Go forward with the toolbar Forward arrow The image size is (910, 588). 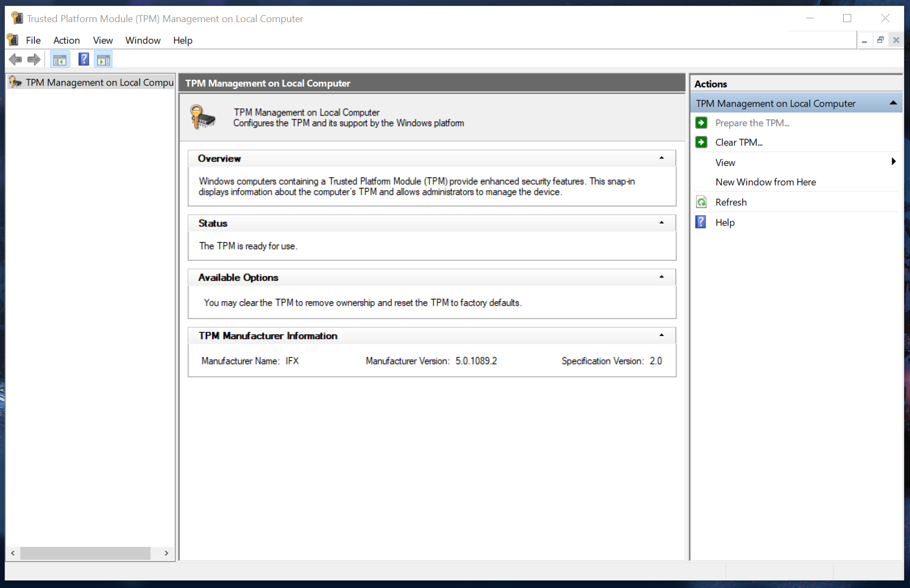pos(34,59)
